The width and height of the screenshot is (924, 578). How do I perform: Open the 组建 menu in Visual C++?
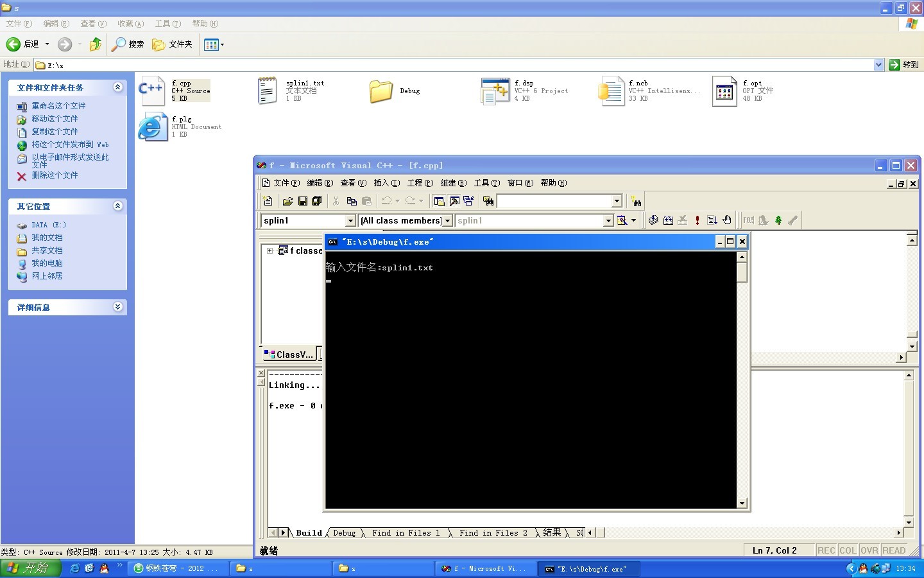click(x=454, y=183)
